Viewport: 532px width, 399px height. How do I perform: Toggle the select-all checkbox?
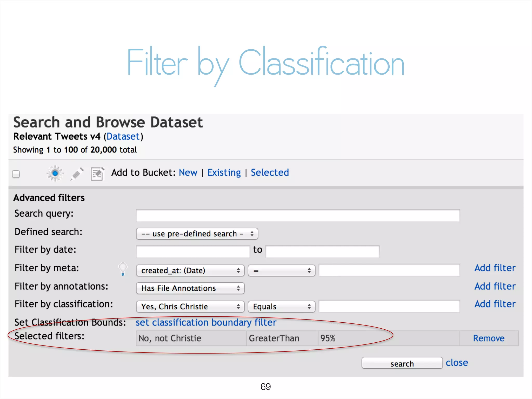16,174
